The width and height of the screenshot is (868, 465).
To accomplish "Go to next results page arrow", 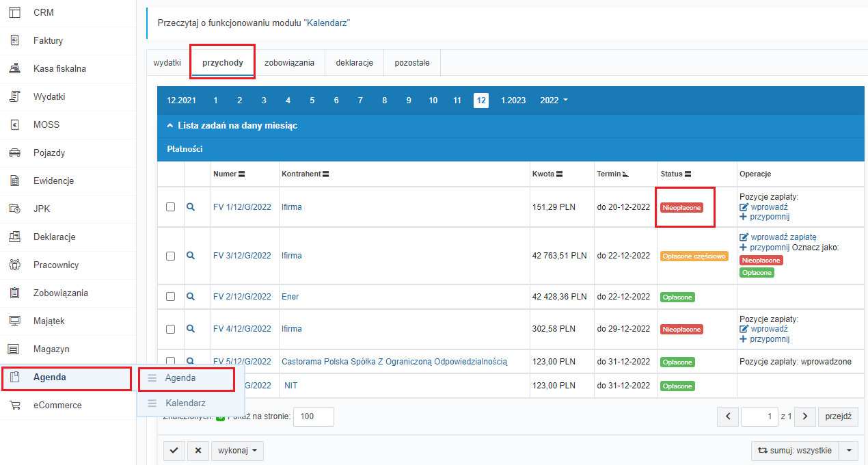I will coord(806,416).
